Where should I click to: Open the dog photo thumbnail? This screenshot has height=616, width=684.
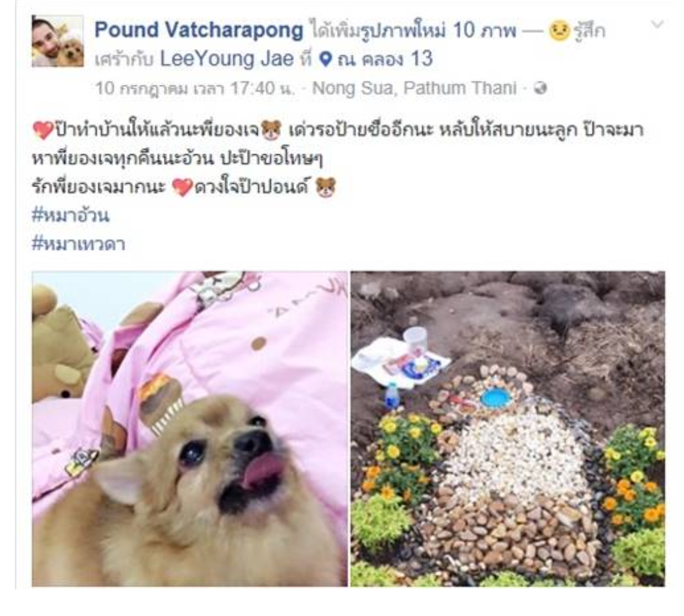point(190,429)
